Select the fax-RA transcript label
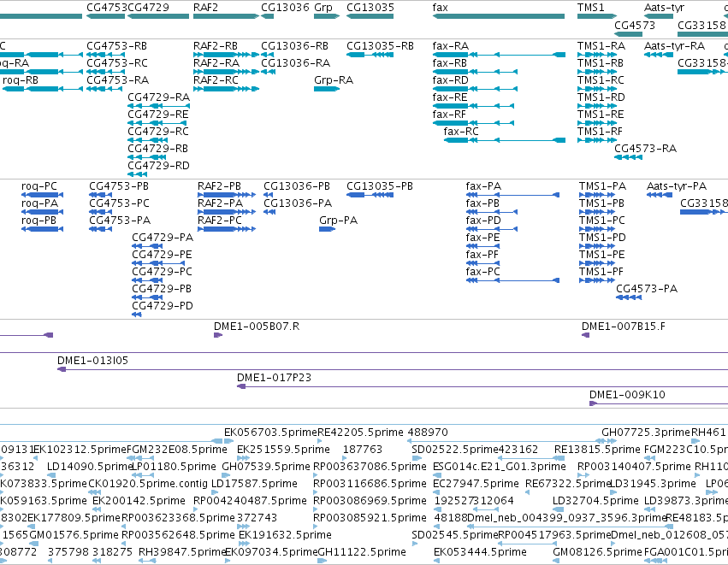The image size is (728, 565). pos(450,46)
